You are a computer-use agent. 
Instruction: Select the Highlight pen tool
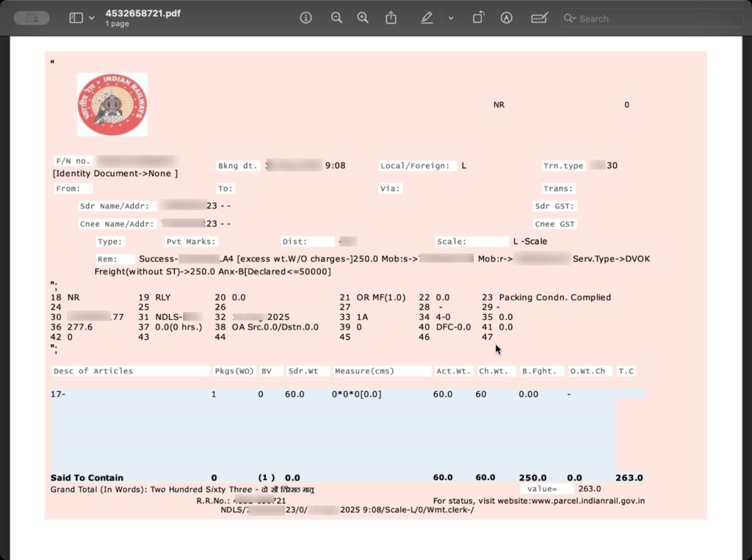(x=427, y=18)
